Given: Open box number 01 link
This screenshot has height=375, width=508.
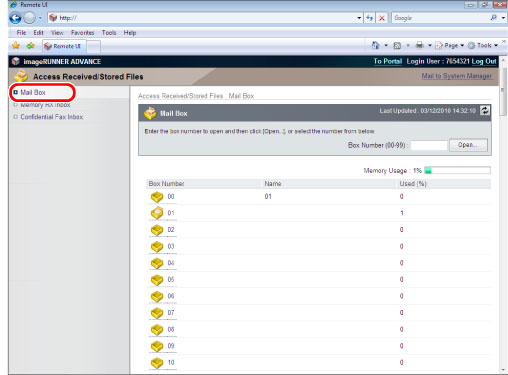Looking at the screenshot, I should click(171, 213).
